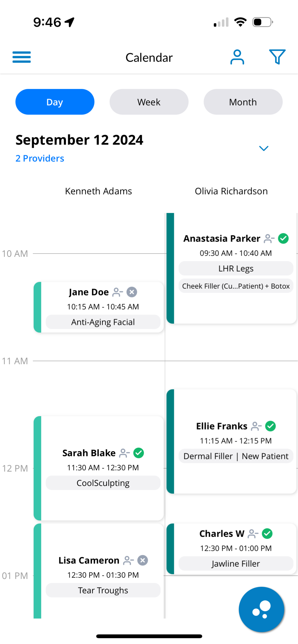Expand the date picker chevron
298x644 pixels.
tap(263, 148)
